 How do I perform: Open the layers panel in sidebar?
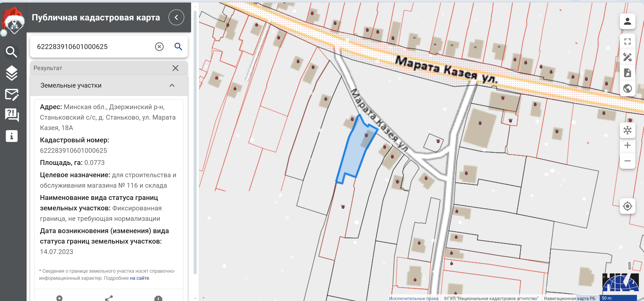tap(11, 73)
